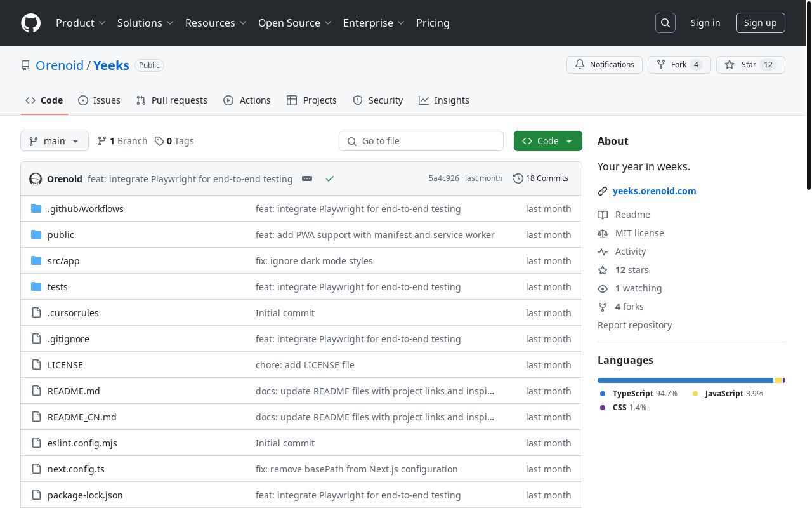Click the search magnifier icon
This screenshot has height=508, width=812.
pyautogui.click(x=665, y=23)
